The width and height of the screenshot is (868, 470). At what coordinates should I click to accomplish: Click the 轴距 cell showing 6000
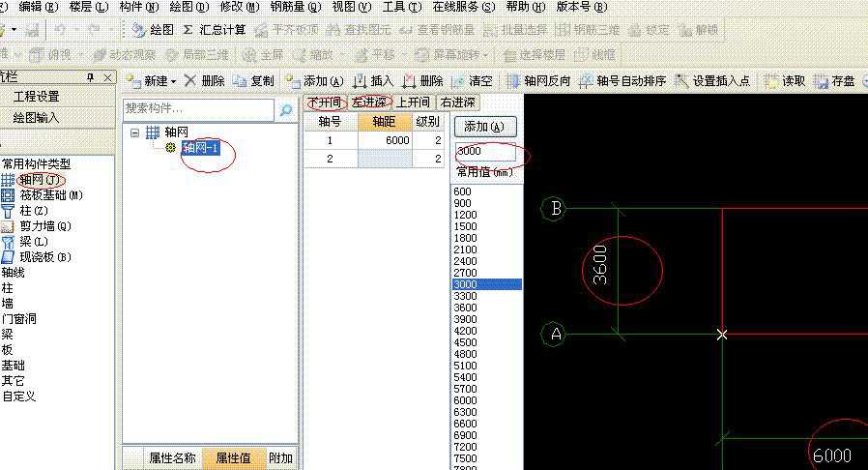pos(385,140)
